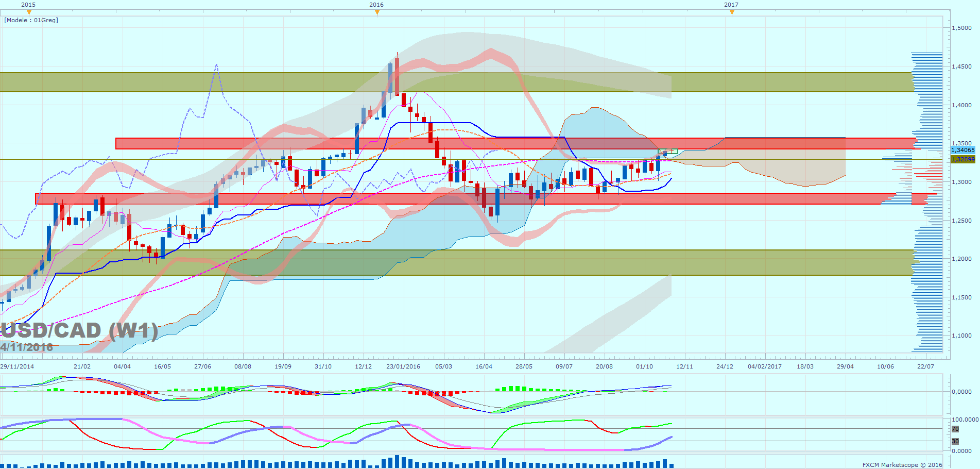The image size is (980, 469).
Task: Click the 18/03 date axis label
Action: coord(805,366)
